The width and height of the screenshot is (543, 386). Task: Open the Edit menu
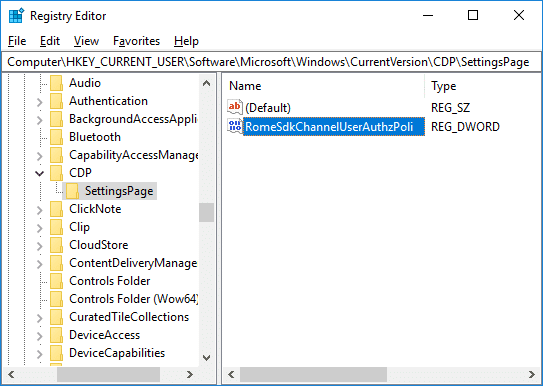point(50,41)
